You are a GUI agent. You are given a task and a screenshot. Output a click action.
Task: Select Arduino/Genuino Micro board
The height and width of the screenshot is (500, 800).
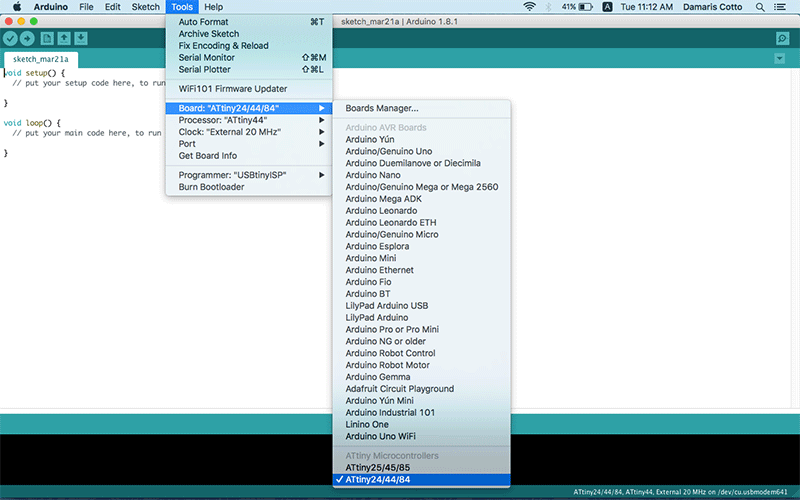[x=421, y=234]
